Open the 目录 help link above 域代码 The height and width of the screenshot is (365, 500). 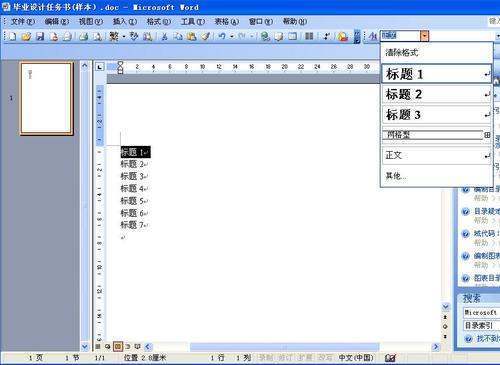click(x=486, y=211)
